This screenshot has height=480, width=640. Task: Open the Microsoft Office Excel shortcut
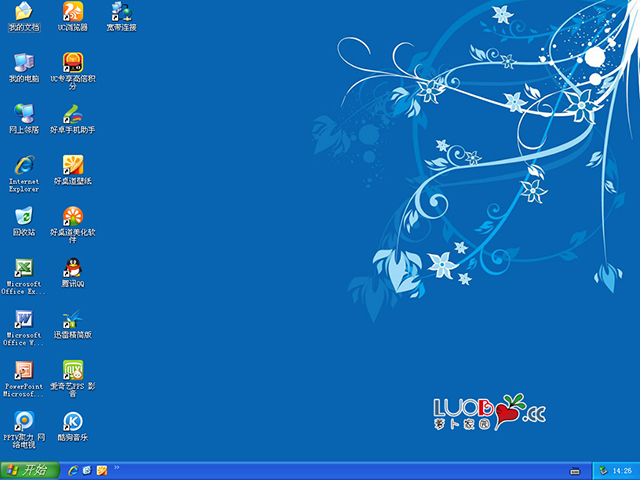point(24,268)
